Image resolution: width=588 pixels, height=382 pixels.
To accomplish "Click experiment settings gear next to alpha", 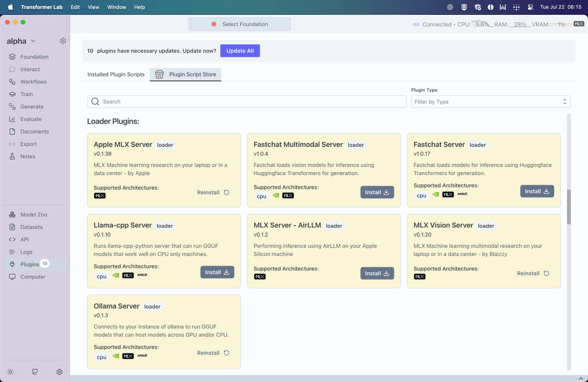I will [x=63, y=41].
